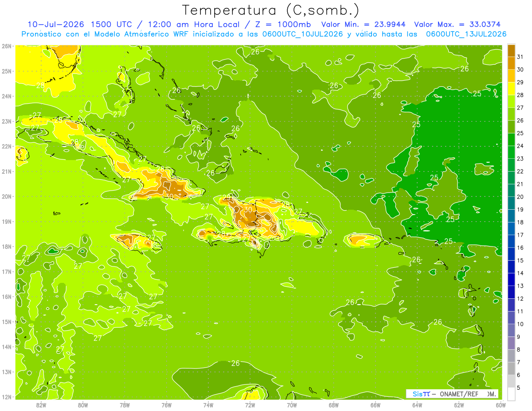The width and height of the screenshot is (532, 411).
Task: Click the legend swatch between 25 and 26
Action: click(511, 126)
